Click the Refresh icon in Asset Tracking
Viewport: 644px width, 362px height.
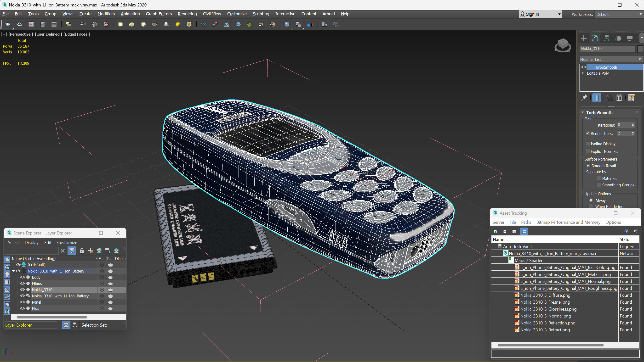[x=495, y=232]
